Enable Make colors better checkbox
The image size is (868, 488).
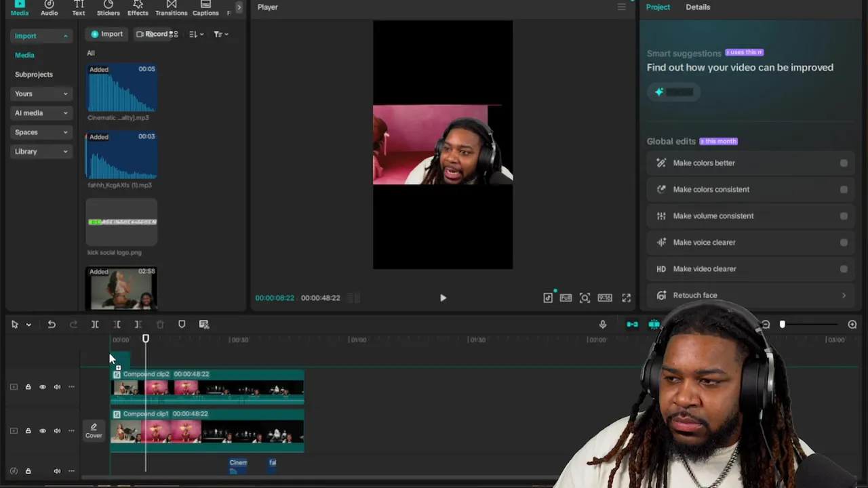844,163
